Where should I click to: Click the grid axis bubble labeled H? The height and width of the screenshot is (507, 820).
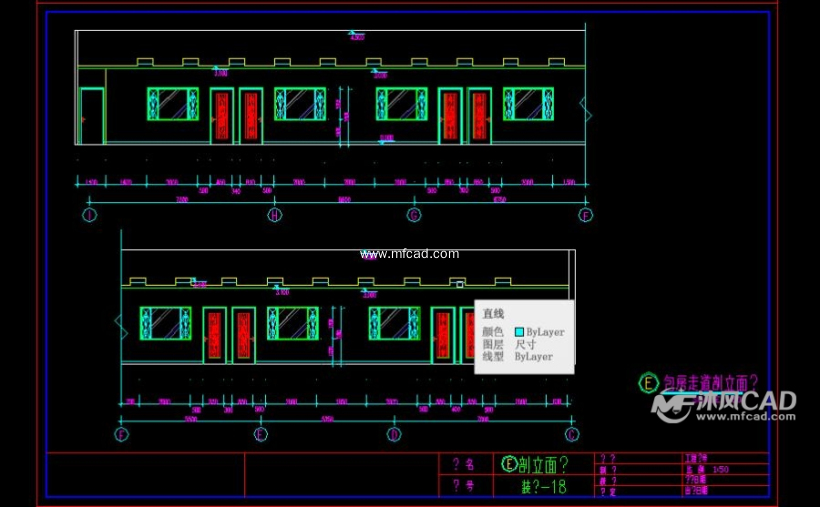pyautogui.click(x=274, y=214)
